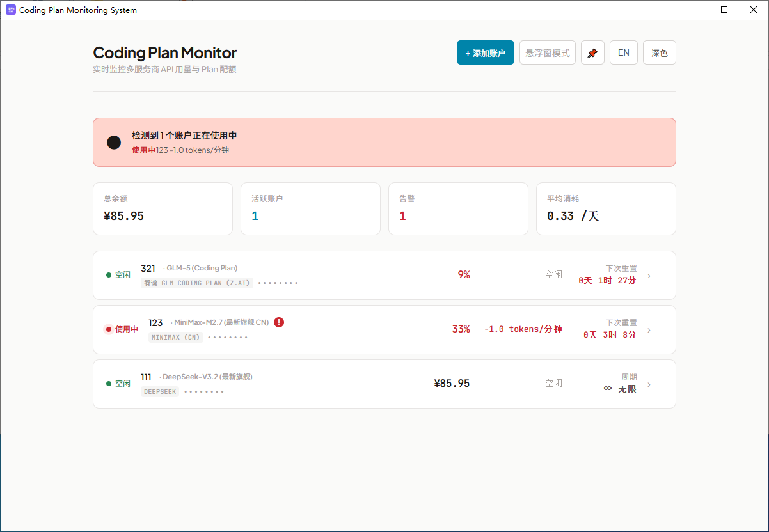Click the infinity symbol in the DeepSeek row
769x532 pixels.
pyautogui.click(x=608, y=388)
